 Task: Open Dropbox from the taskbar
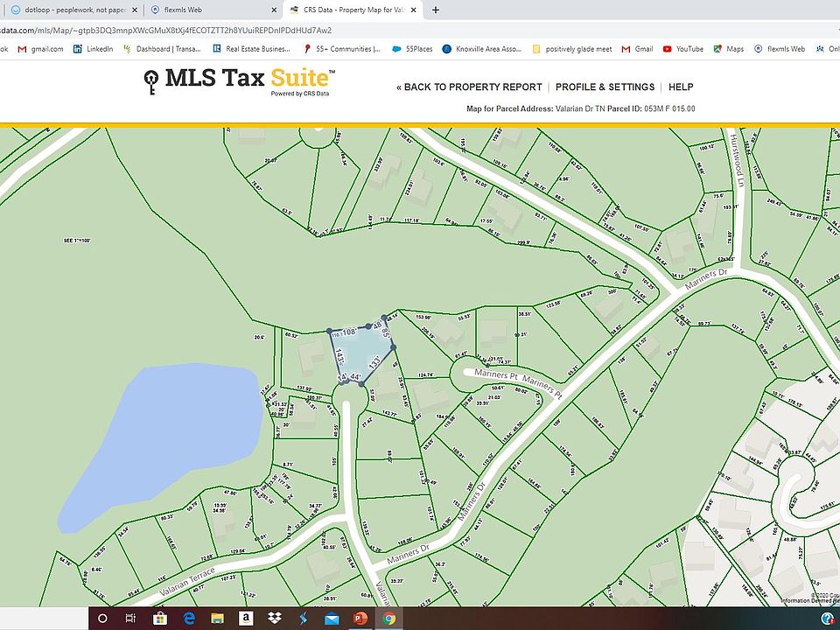274,619
